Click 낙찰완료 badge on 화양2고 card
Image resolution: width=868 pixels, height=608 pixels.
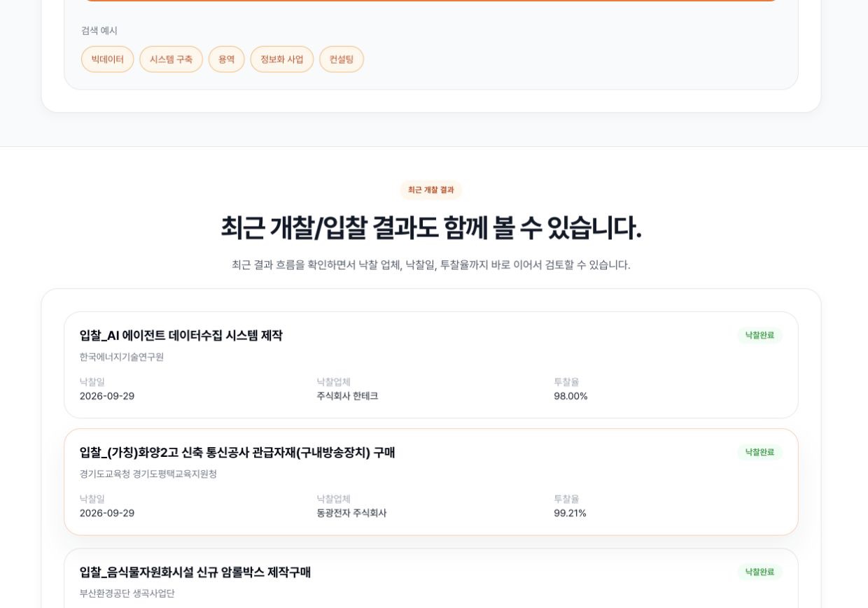759,452
